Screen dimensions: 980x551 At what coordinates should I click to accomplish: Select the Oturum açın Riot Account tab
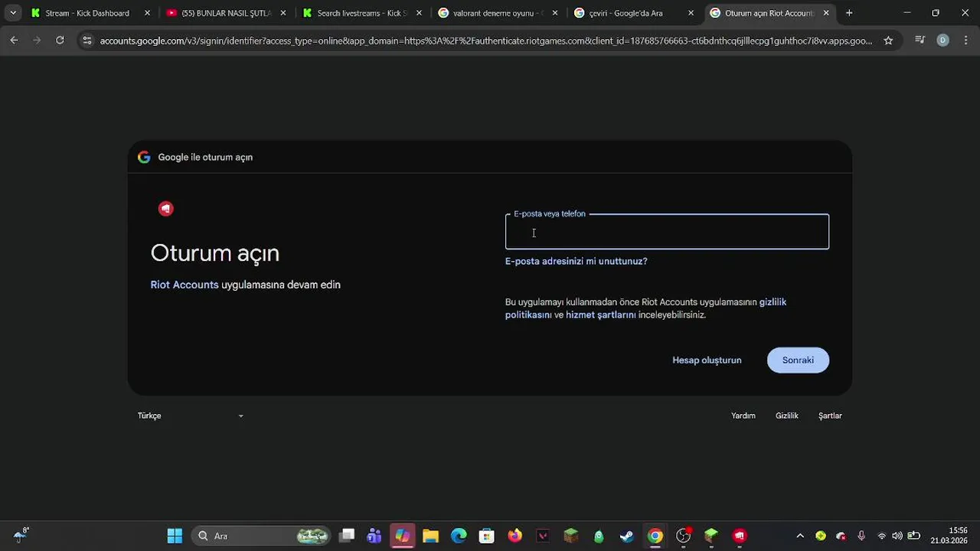[x=768, y=13]
